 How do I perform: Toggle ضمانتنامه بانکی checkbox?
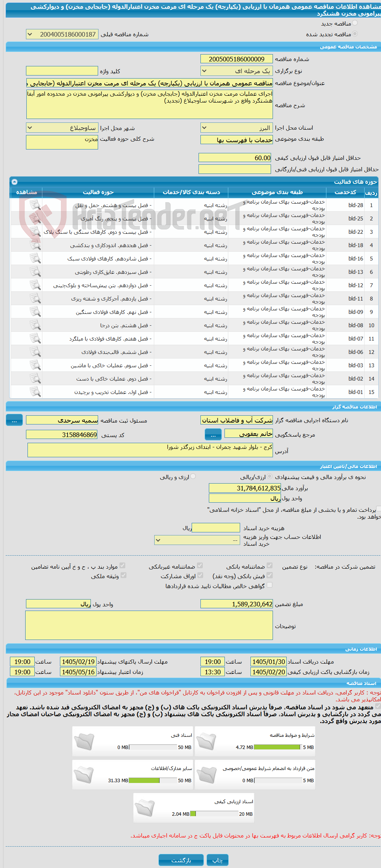pos(270,566)
